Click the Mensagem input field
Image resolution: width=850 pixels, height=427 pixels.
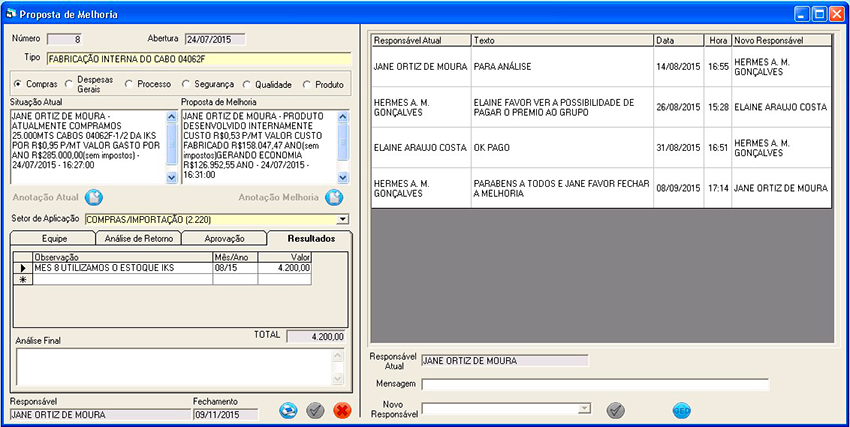point(595,384)
